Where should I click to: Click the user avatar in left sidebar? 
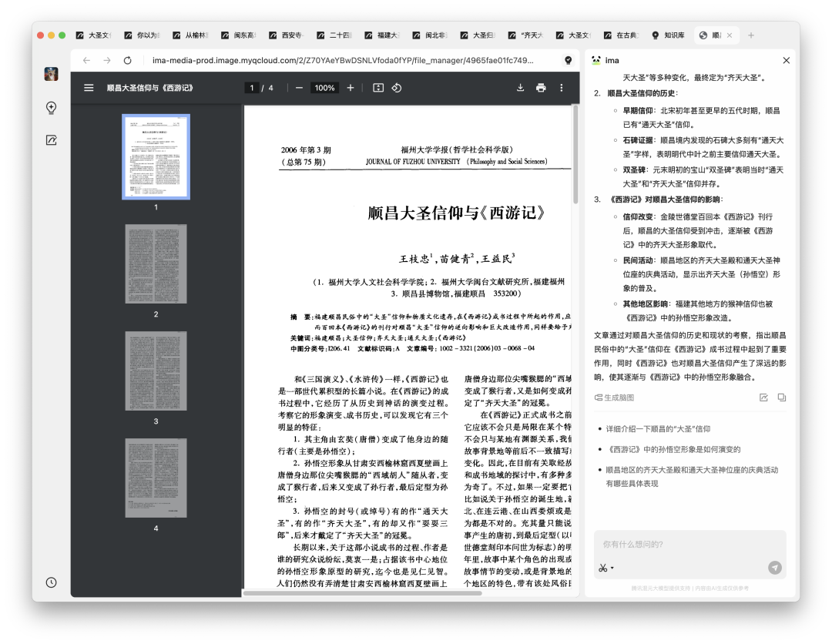tap(51, 74)
